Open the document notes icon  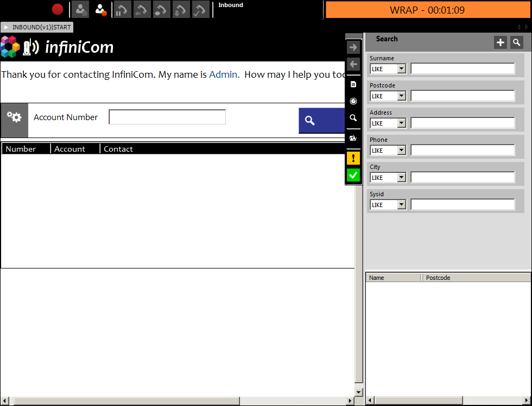pos(353,84)
